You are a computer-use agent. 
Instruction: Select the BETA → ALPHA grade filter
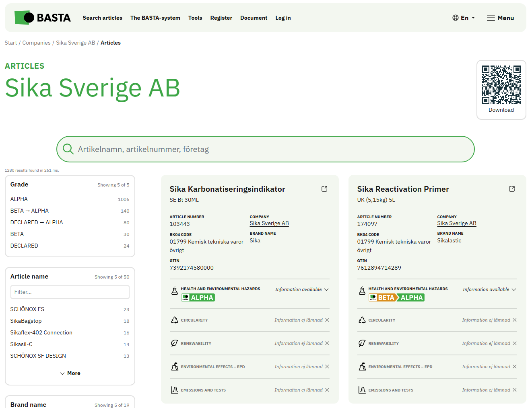click(29, 211)
